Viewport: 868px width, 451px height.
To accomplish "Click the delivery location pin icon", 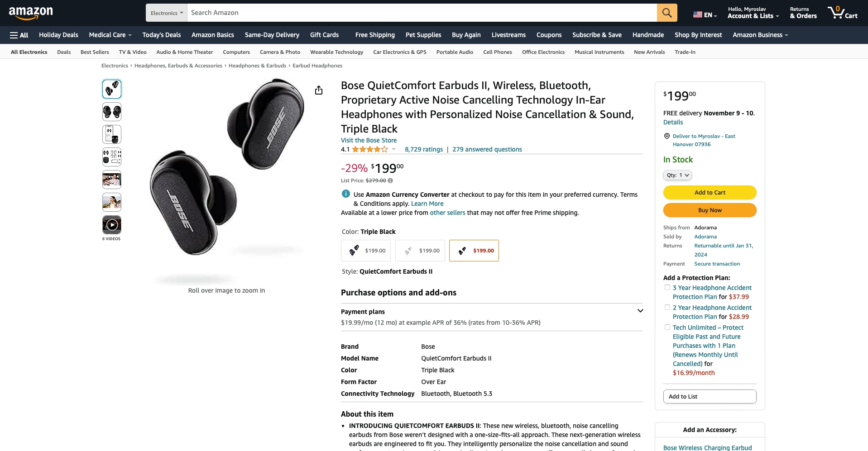I will click(667, 136).
